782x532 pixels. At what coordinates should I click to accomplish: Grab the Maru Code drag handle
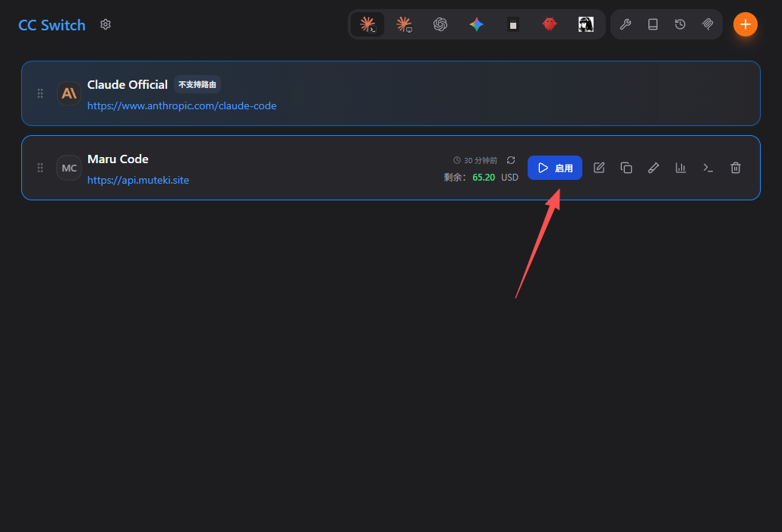(40, 168)
